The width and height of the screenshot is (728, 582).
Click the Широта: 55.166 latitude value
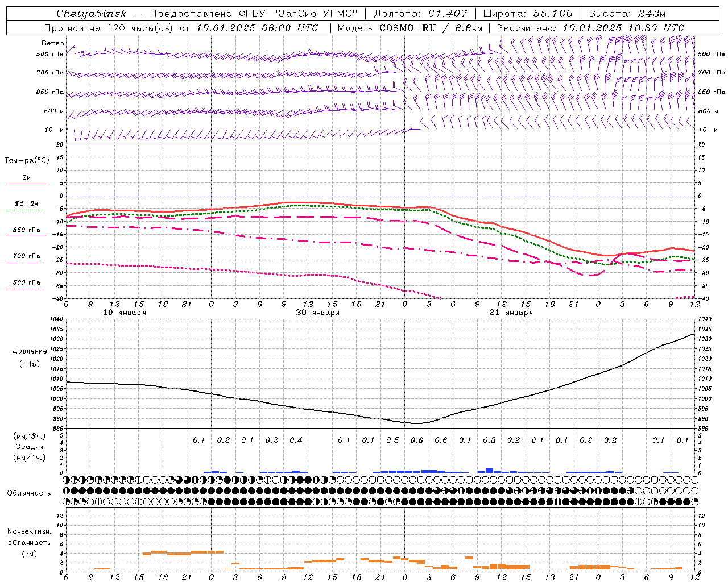coord(528,14)
